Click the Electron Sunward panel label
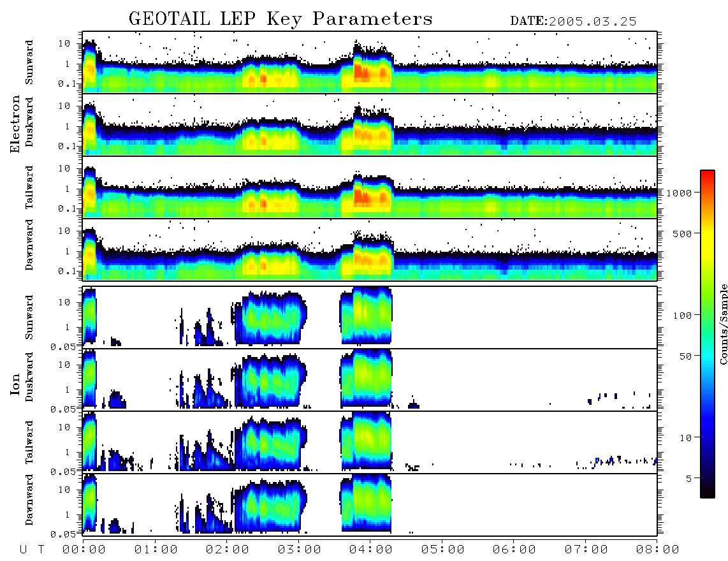The image size is (728, 561). pyautogui.click(x=29, y=62)
